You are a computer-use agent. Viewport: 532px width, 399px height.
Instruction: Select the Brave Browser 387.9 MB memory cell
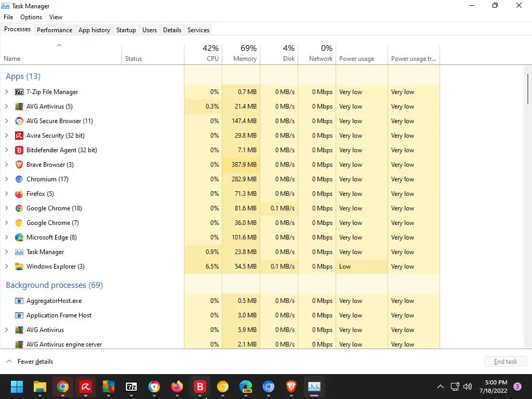241,165
